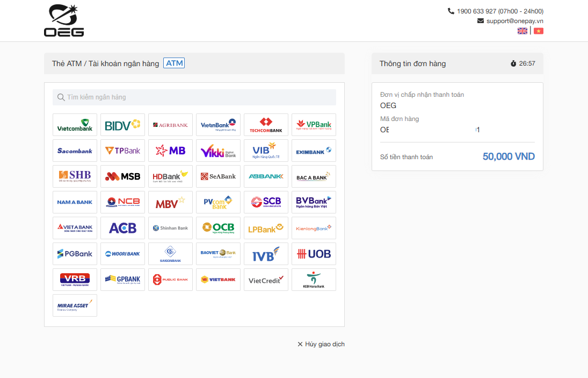Click the 50,000 VND amount text
588x378 pixels.
tap(509, 156)
